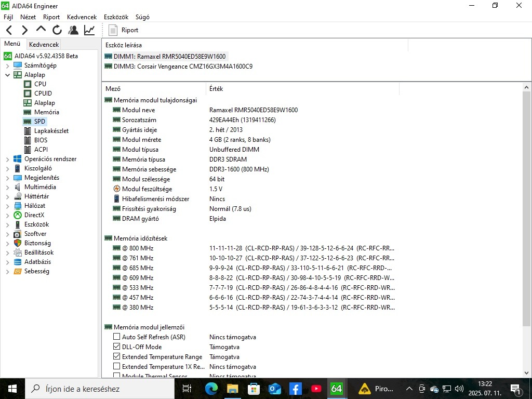Open the Kedvencek menu
This screenshot has height=399, width=532.
(x=82, y=17)
